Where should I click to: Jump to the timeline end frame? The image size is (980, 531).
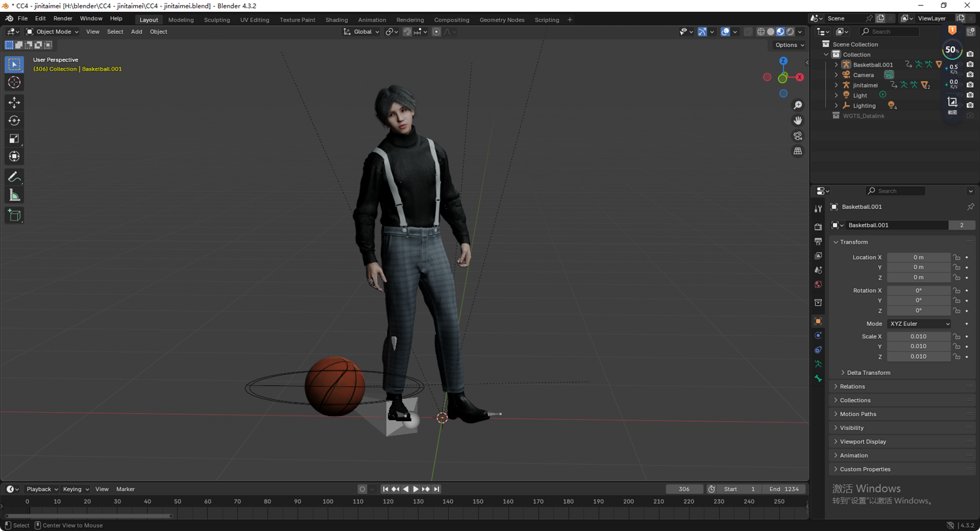[x=436, y=489]
